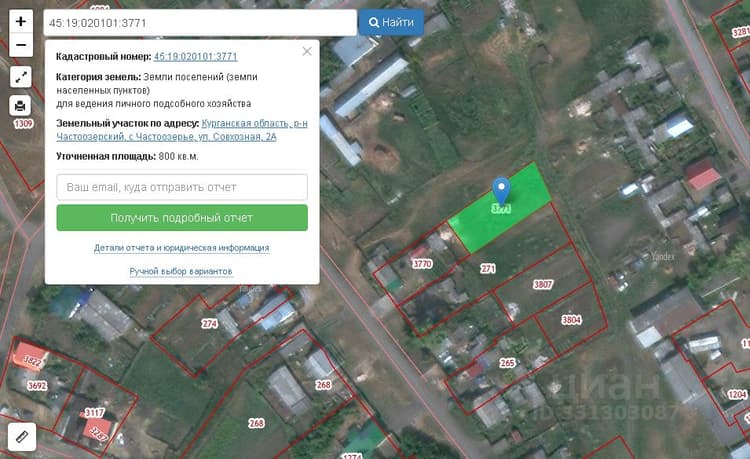Open cadastral number link 45:19:020101:3771

(x=196, y=56)
